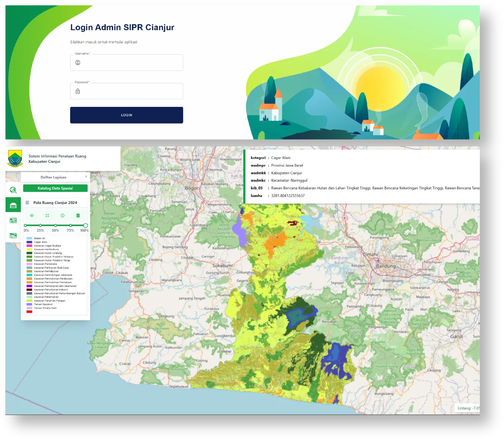Set layer opacity to 25%

40,226
